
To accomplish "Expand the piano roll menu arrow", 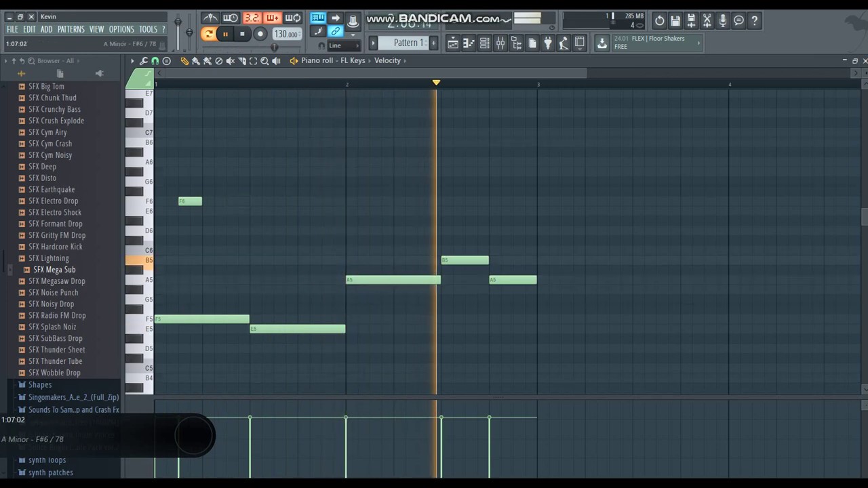I will point(132,61).
